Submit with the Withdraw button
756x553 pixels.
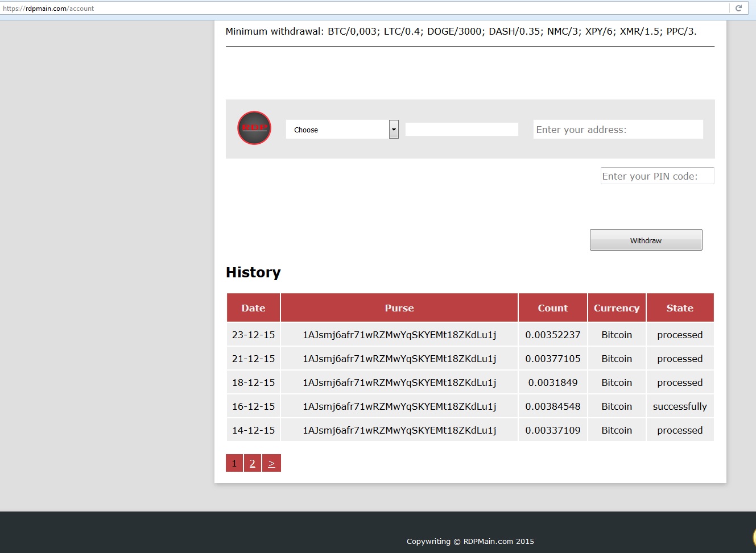[x=646, y=240]
